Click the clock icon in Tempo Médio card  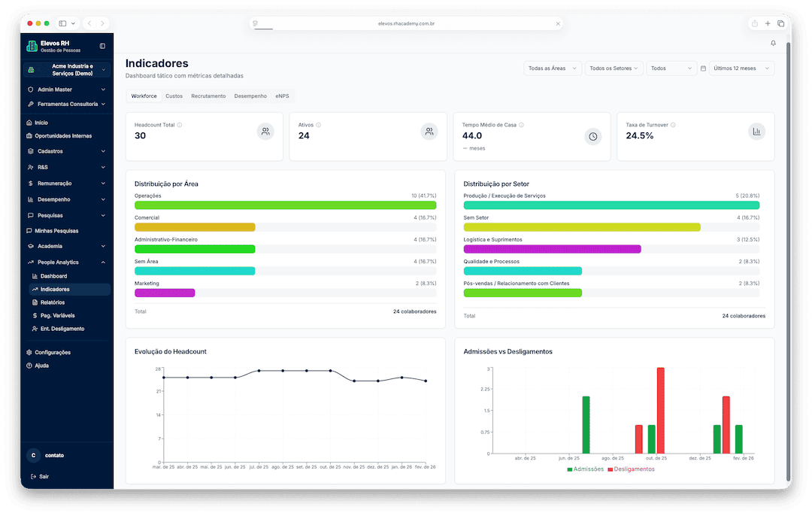point(592,136)
